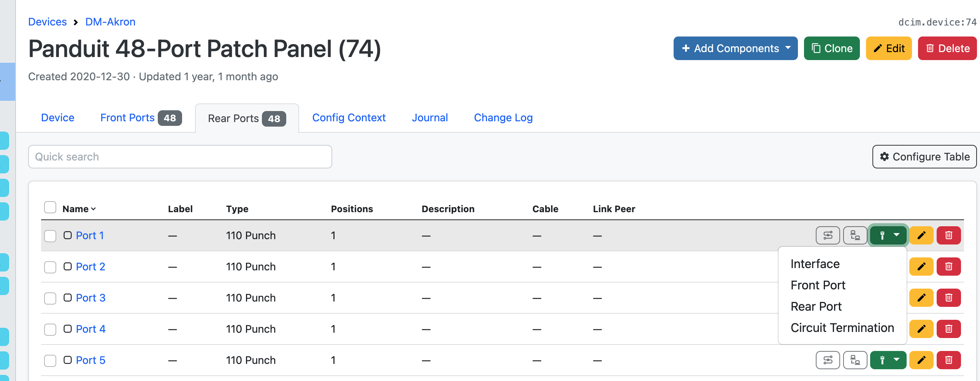Sort table by Name column
Screen dimensions: 980x381
tap(79, 209)
